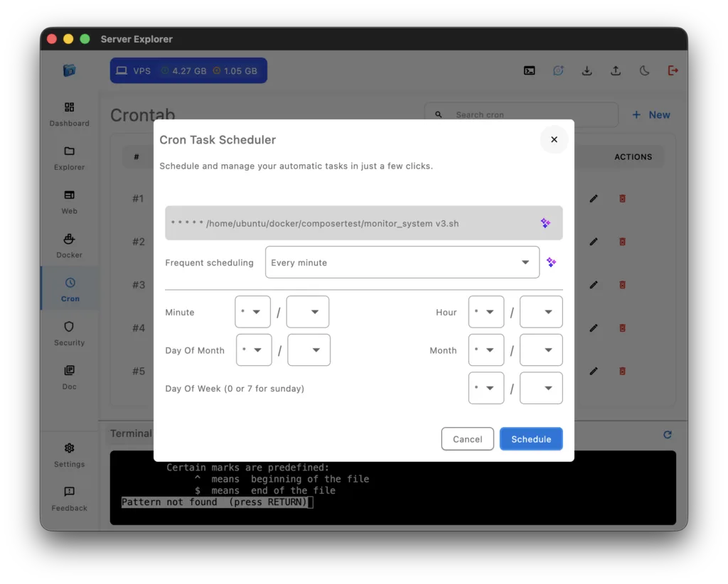728x584 pixels.
Task: Open the Minute value dropdown
Action: 252,312
